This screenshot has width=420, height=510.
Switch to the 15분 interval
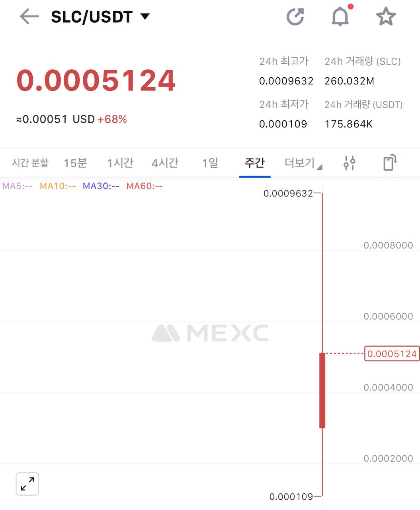pos(75,163)
